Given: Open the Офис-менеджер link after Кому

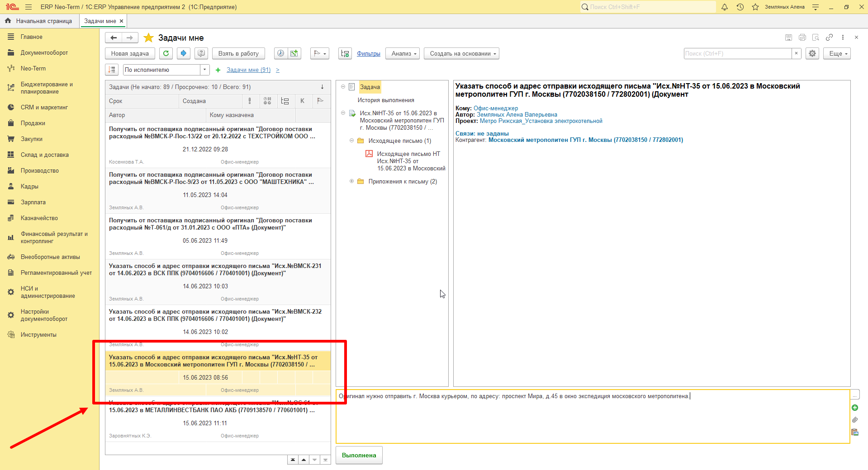Looking at the screenshot, I should click(x=496, y=108).
